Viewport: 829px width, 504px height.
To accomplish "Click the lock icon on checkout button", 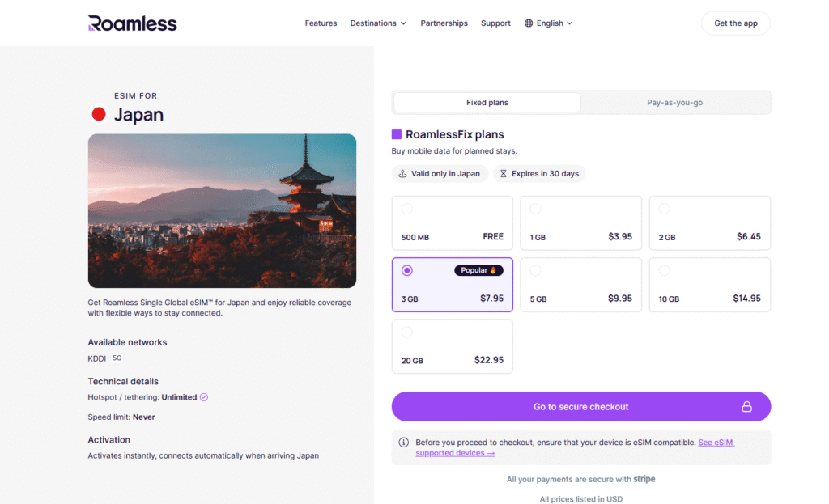I will [x=746, y=407].
